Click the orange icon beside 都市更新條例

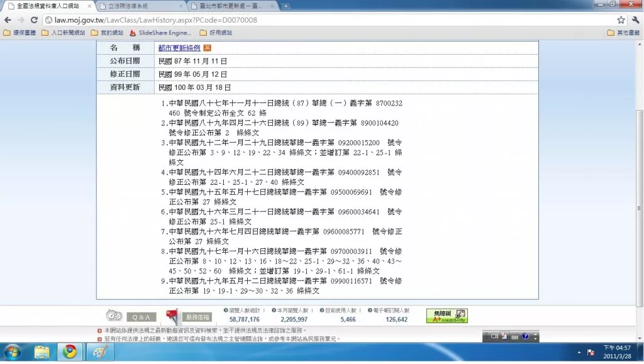208,48
